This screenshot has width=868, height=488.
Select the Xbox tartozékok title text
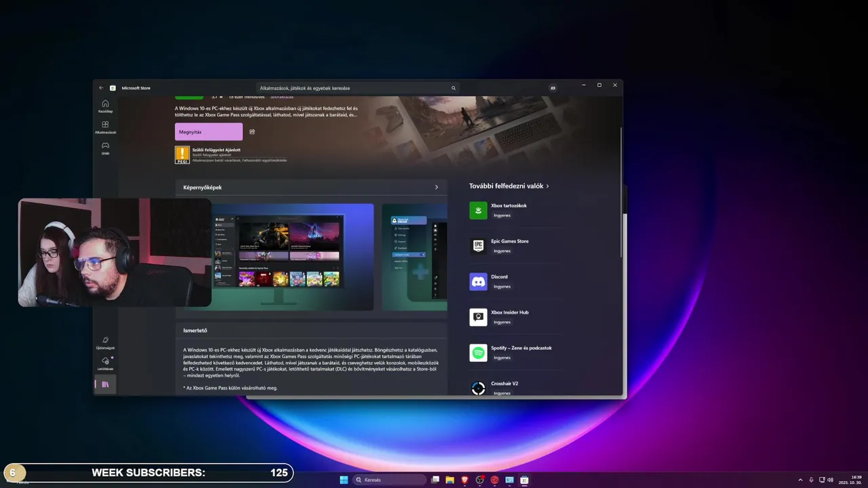(x=509, y=205)
